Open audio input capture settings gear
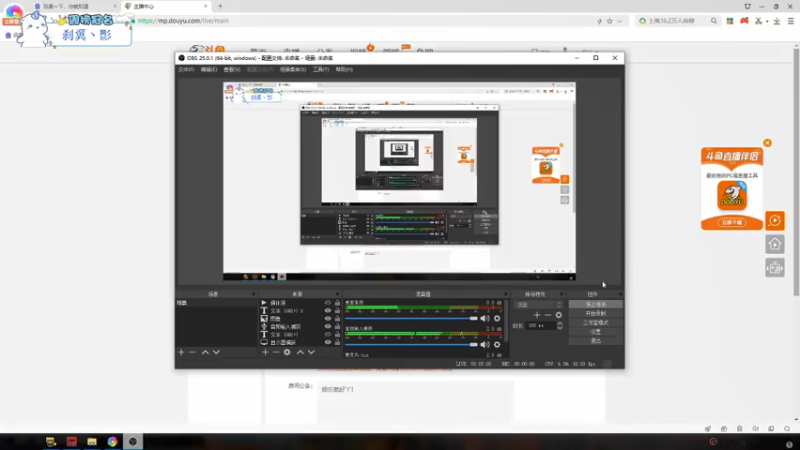Screen dimensions: 800x450 point(497,344)
